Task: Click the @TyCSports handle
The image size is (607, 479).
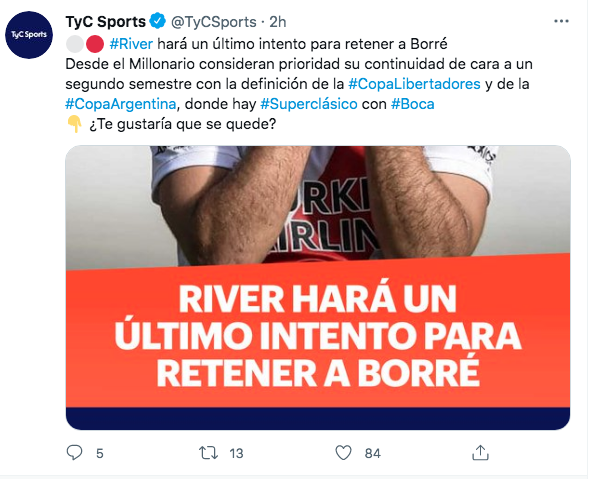Action: tap(213, 22)
